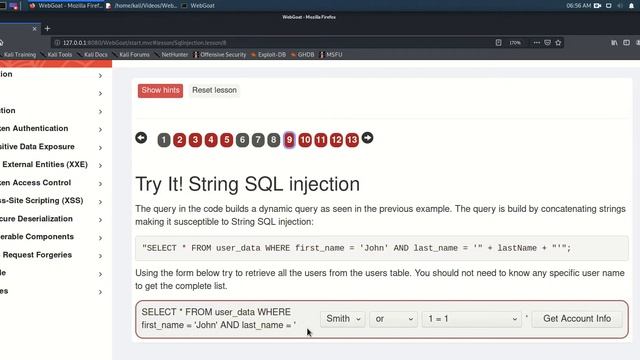
Task: Open Kali Tools bookmark
Action: point(57,54)
